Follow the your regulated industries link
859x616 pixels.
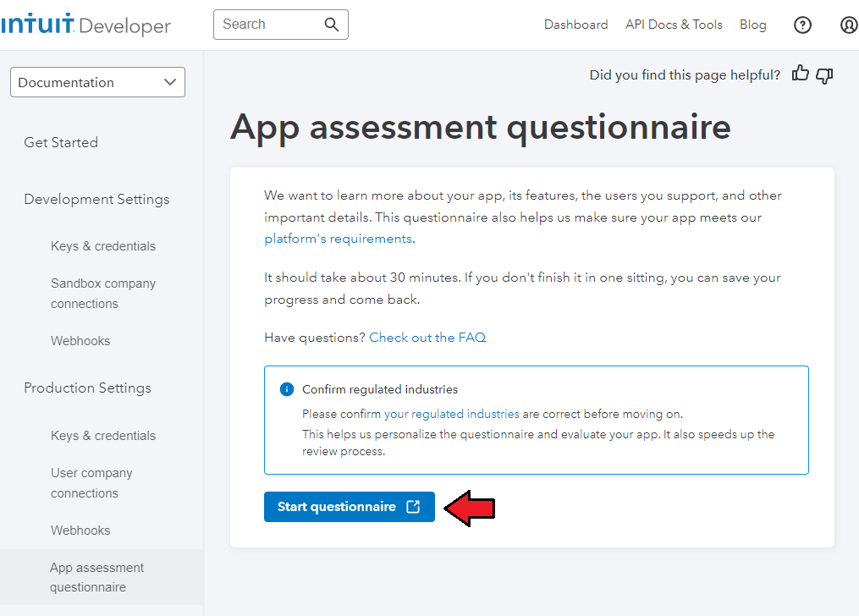point(451,414)
